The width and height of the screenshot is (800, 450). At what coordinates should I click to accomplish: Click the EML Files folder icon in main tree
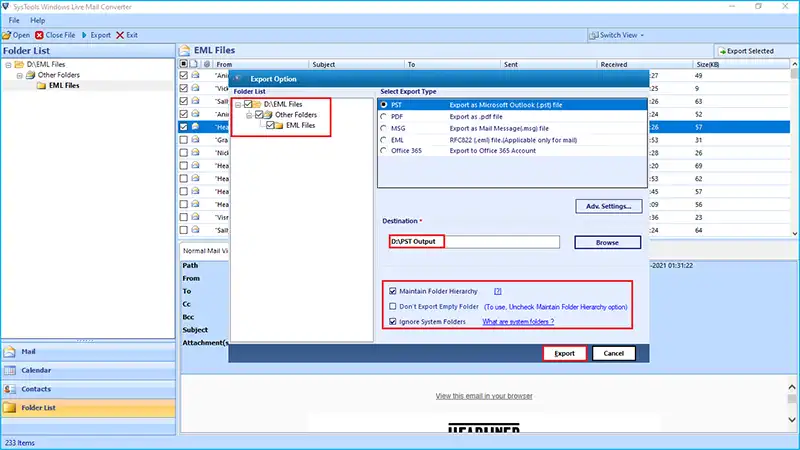pos(41,86)
